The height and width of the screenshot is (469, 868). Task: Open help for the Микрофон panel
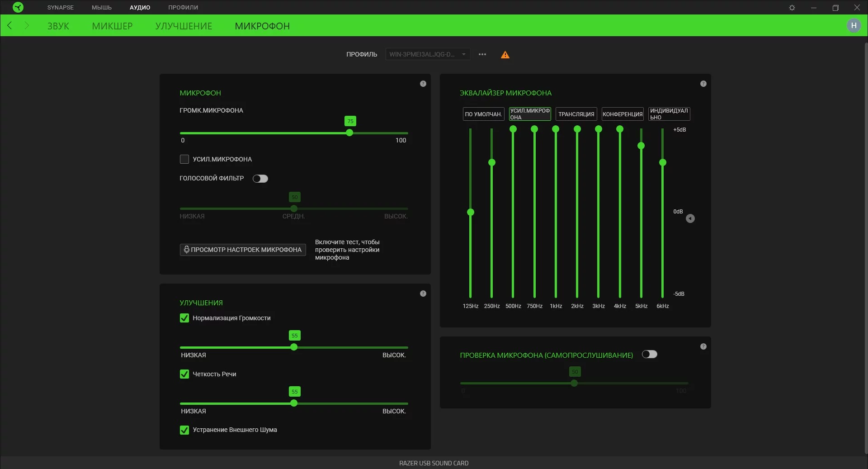coord(423,84)
